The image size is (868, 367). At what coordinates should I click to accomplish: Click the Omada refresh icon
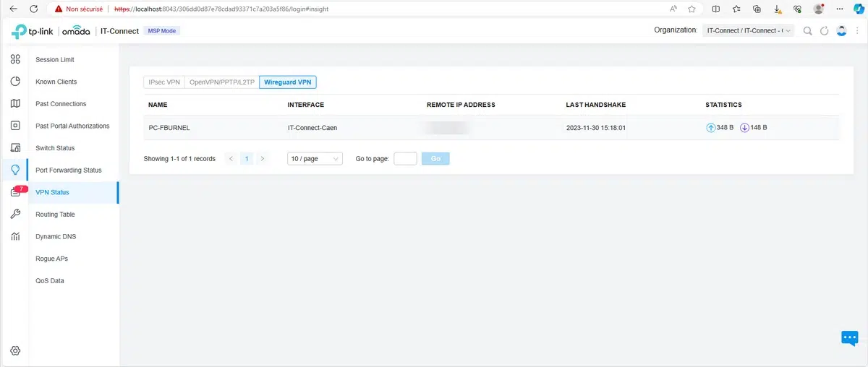tap(825, 31)
